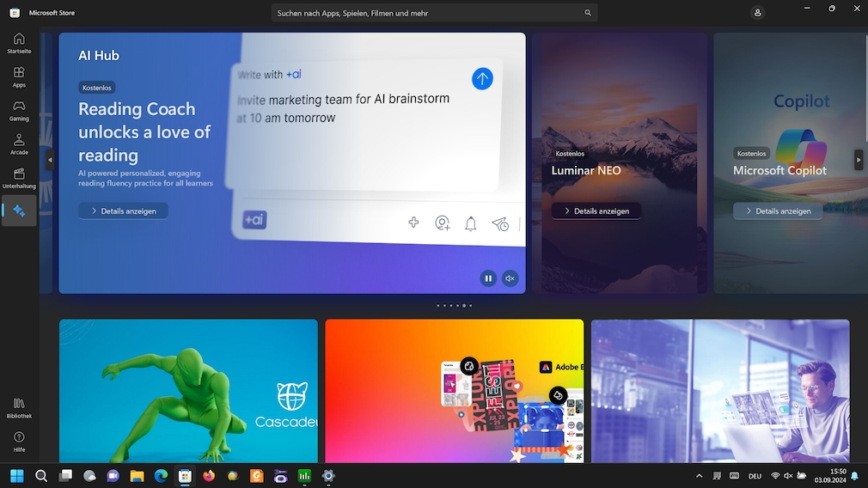
Task: Click the AI Hub heading text
Action: point(99,55)
